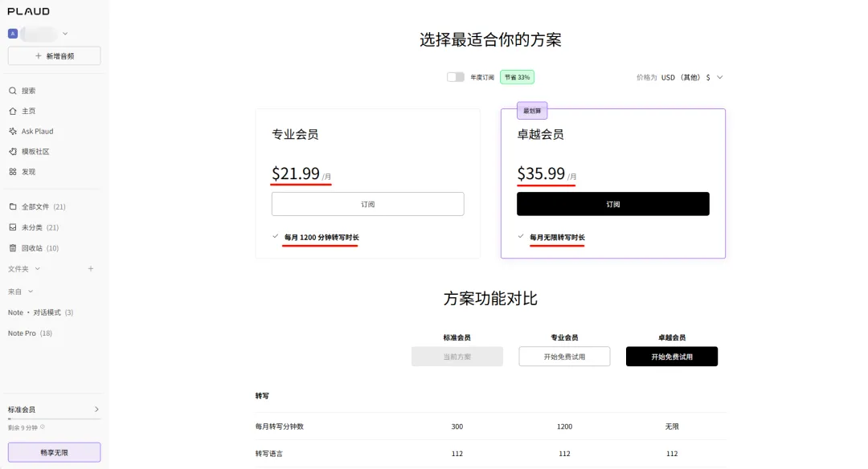Click the PLAUD logo
This screenshot has height=469, width=868.
pyautogui.click(x=29, y=11)
